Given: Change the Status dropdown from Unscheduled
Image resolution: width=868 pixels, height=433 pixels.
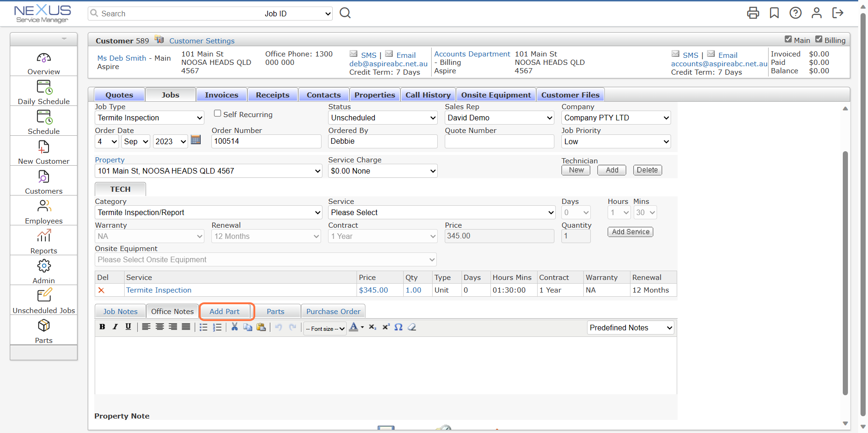Looking at the screenshot, I should click(x=382, y=118).
